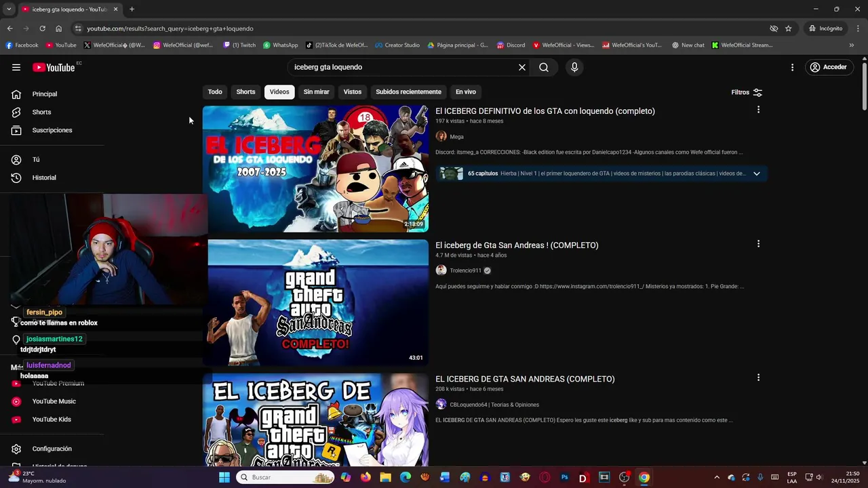The height and width of the screenshot is (488, 868).
Task: Select the Vistos filter chip
Action: (x=353, y=91)
